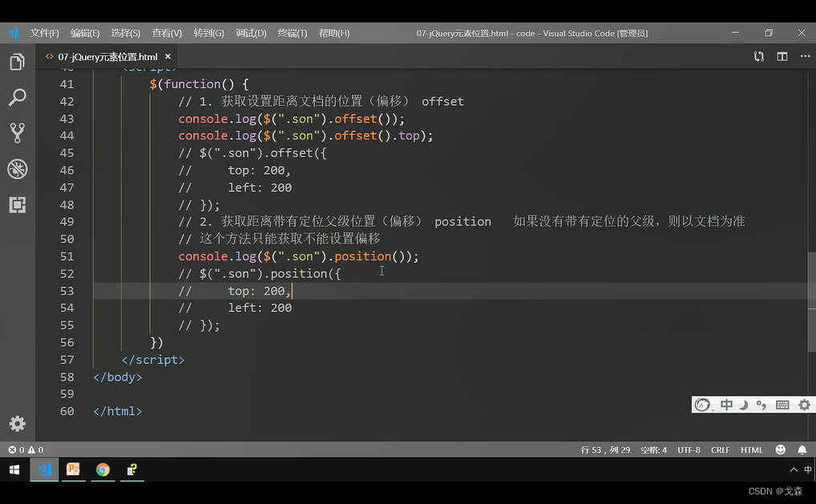
Task: Click the </html> closing tag
Action: pyautogui.click(x=117, y=411)
